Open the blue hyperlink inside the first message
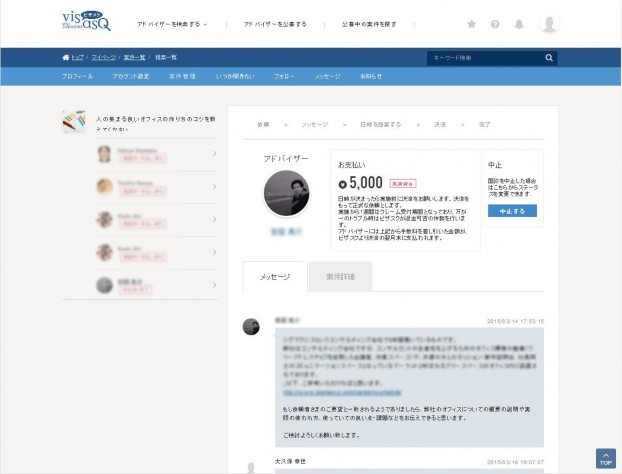622x474 pixels. pyautogui.click(x=342, y=393)
